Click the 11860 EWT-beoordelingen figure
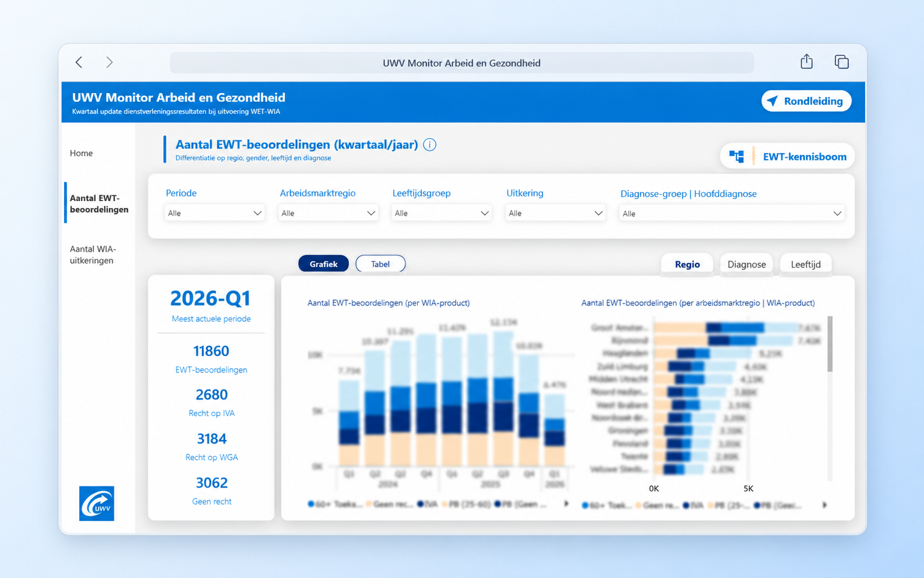The width and height of the screenshot is (924, 578). [x=211, y=351]
